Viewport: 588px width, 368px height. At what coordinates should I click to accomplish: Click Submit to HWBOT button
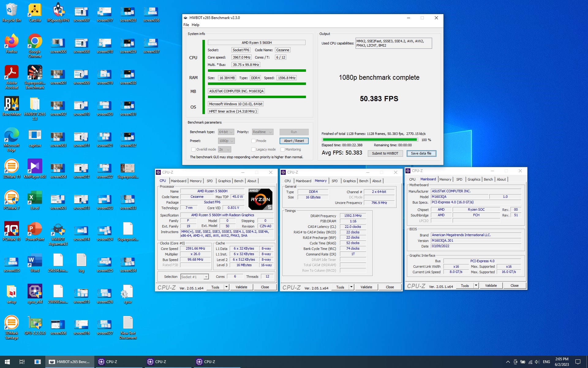(x=385, y=153)
